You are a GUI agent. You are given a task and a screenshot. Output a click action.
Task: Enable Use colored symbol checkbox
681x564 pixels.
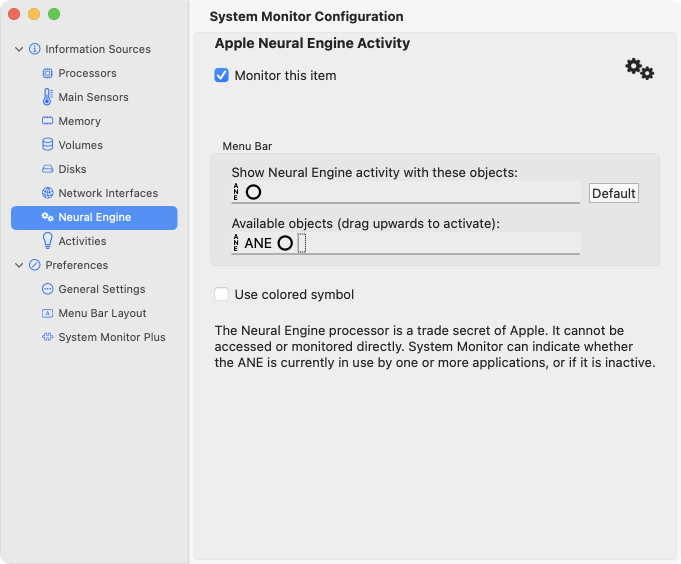pos(221,294)
